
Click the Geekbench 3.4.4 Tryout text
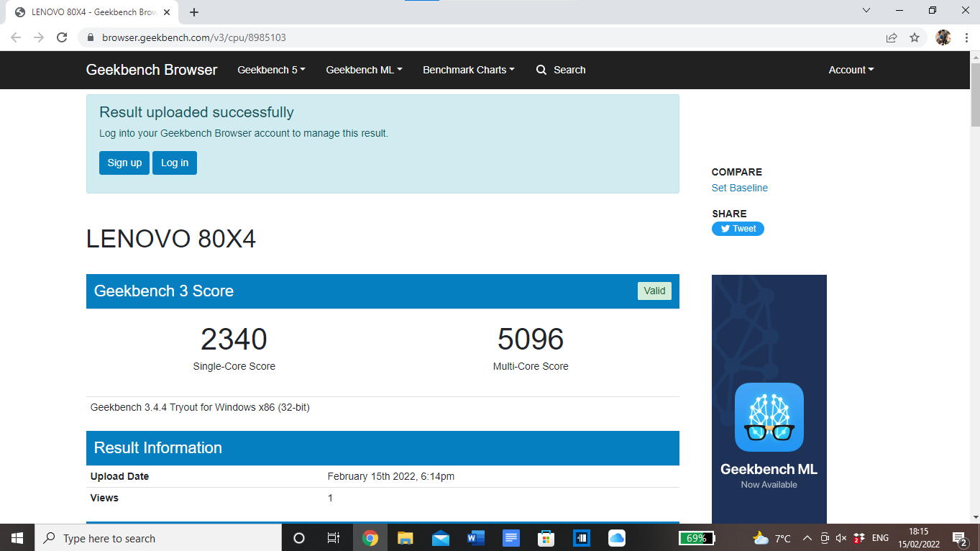(200, 407)
